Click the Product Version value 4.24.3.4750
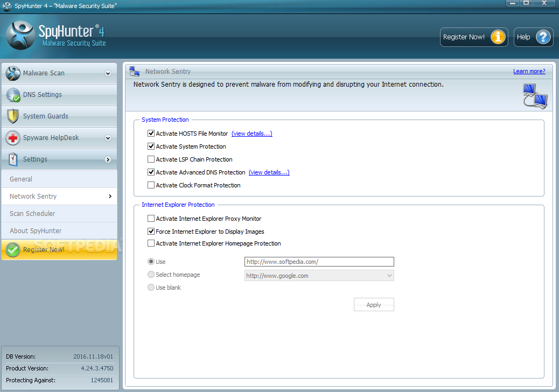Viewport: 559px width, 392px height. point(97,368)
